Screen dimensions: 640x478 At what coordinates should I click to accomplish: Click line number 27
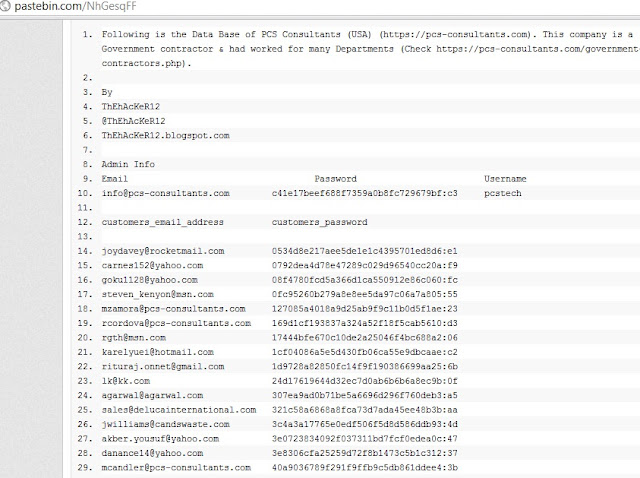85,439
